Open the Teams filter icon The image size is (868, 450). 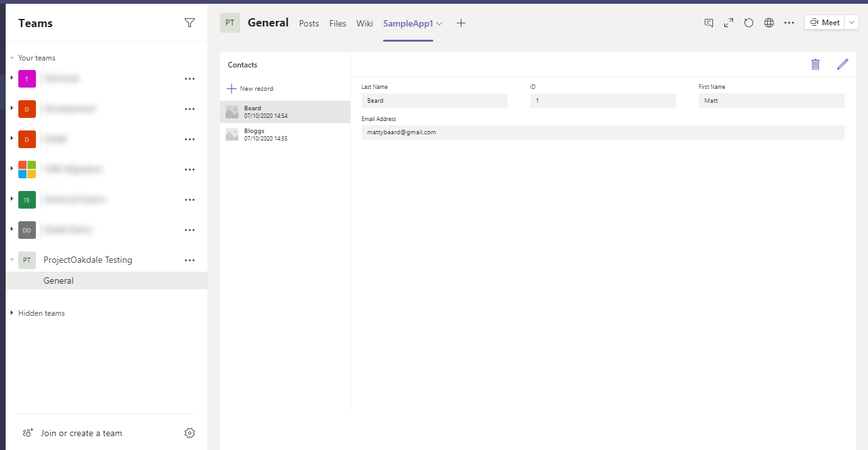tap(189, 23)
